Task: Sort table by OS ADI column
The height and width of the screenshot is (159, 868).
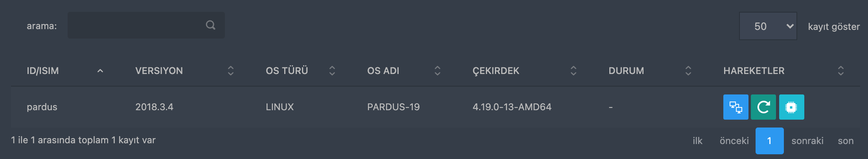Action: 438,71
